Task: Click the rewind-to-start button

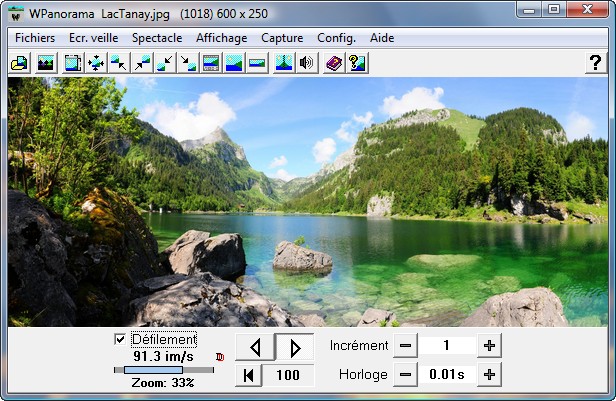Action: pos(249,375)
